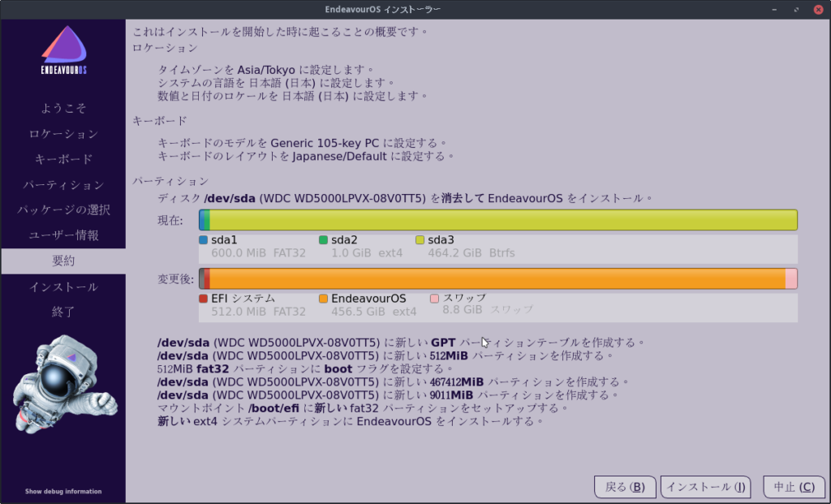Image resolution: width=831 pixels, height=504 pixels.
Task: Go back with the 戻る (B) button
Action: (625, 487)
